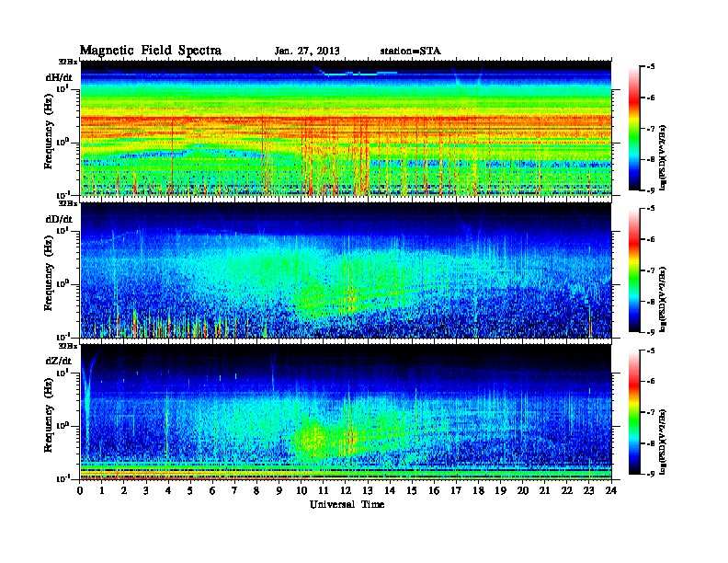Click the "station=STA" label
Image resolution: width=728 pixels, height=563 pixels.
tap(411, 52)
